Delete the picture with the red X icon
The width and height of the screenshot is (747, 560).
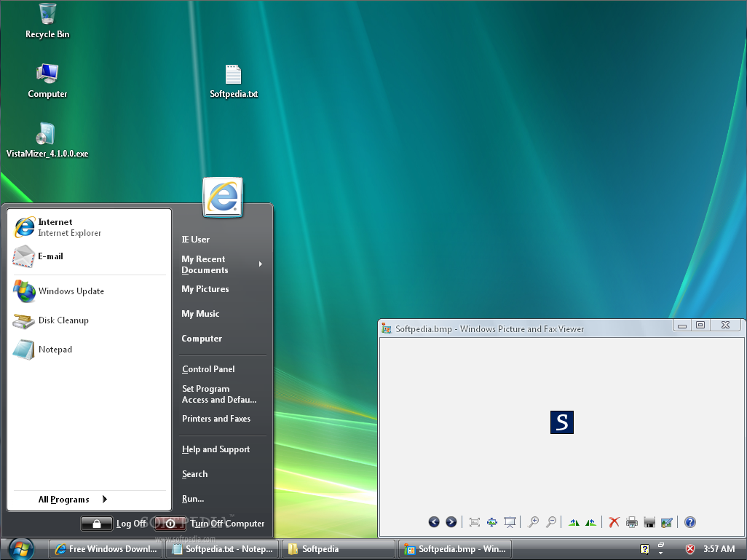click(614, 522)
